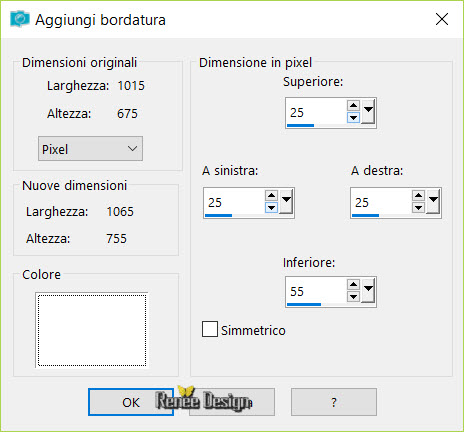Decrease the A sinistra value with down arrow

tap(271, 207)
